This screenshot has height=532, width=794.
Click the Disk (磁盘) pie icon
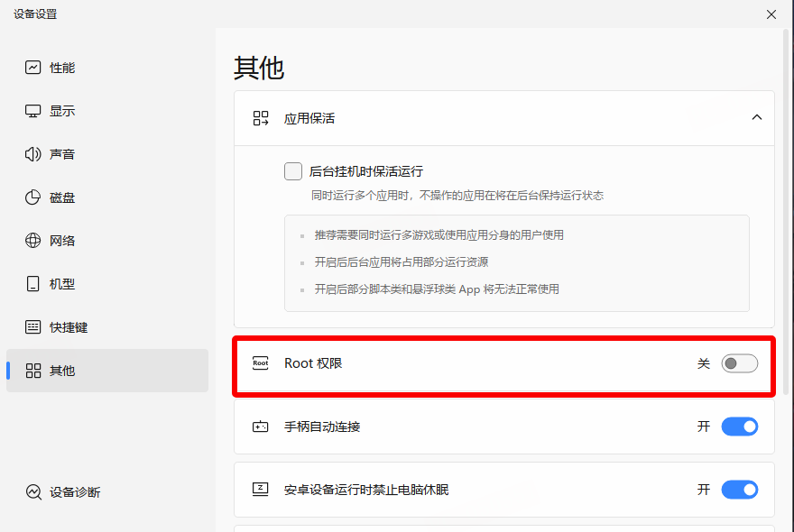(33, 197)
